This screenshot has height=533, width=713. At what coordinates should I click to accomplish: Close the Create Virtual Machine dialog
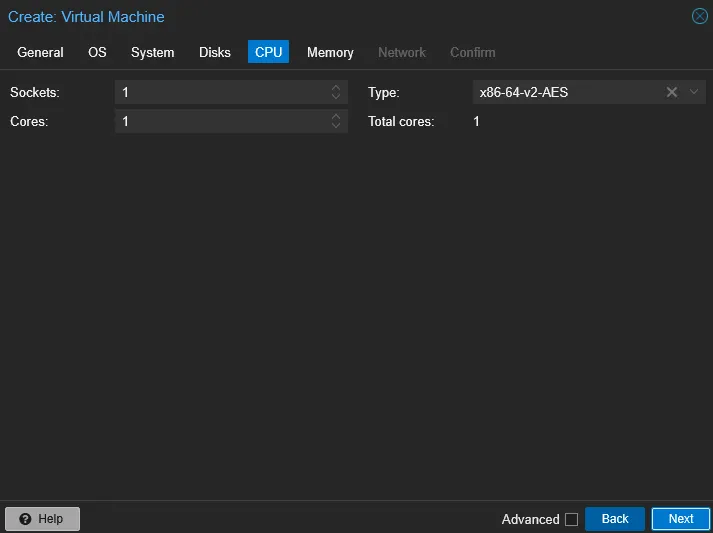pos(700,16)
